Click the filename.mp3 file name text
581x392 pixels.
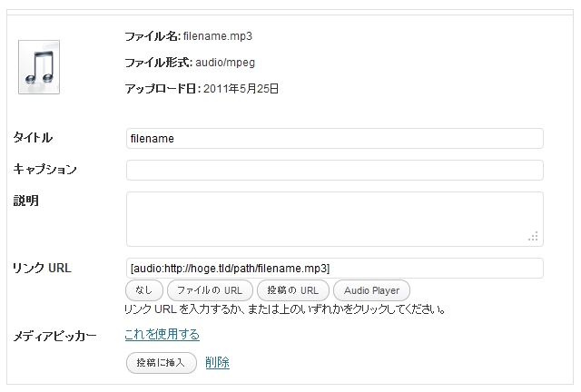(217, 36)
